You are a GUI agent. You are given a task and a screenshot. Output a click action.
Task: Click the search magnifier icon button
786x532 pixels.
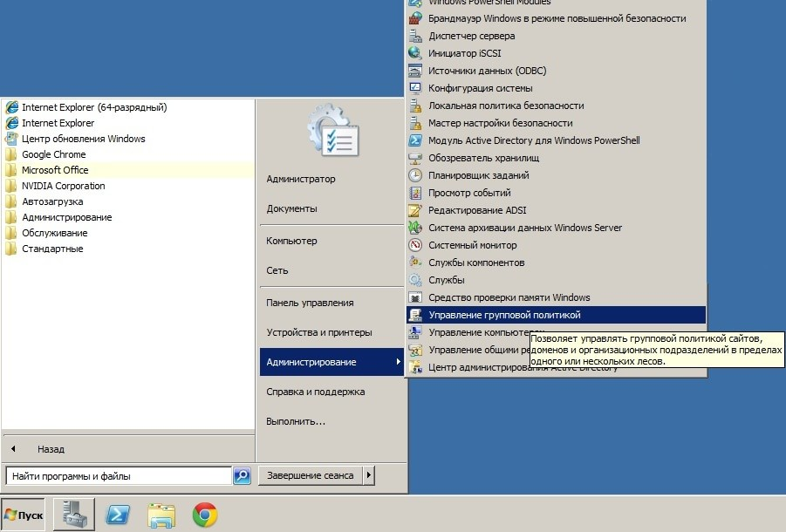243,475
